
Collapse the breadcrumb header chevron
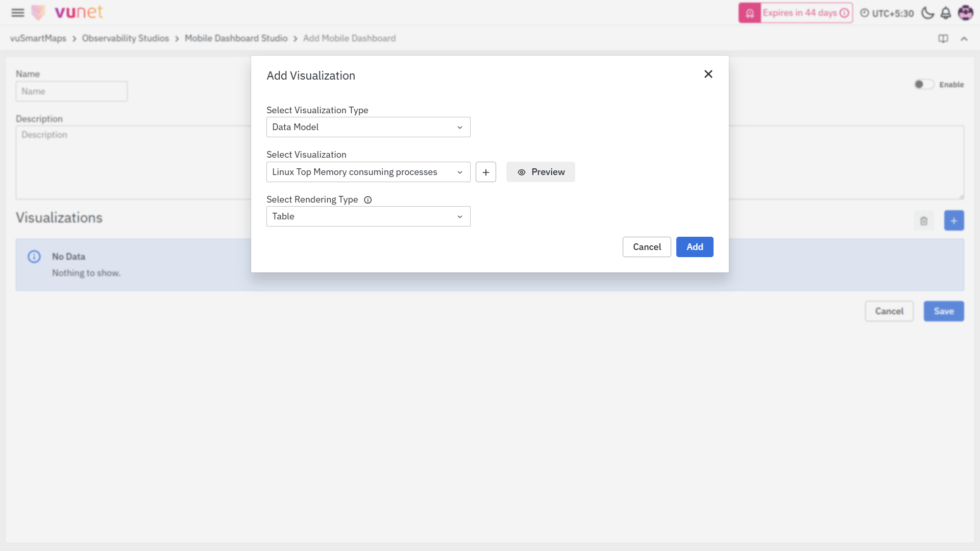point(964,39)
